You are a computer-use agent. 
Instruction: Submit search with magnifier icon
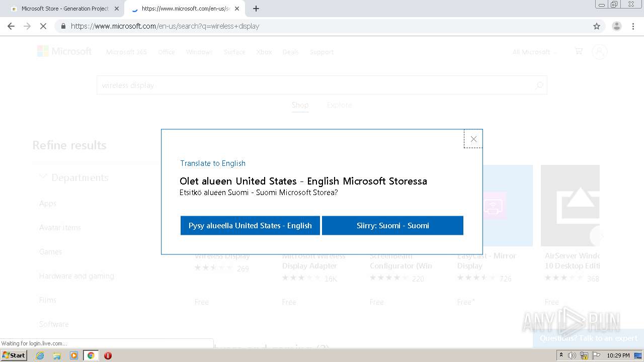point(539,85)
